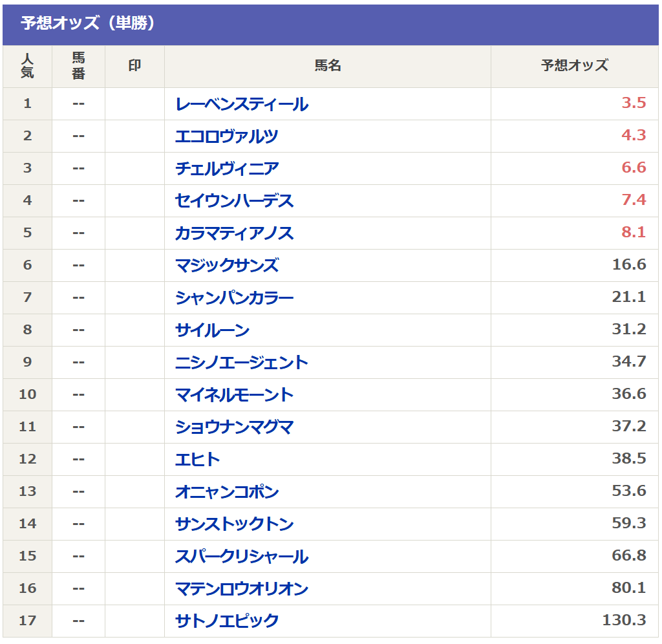The width and height of the screenshot is (662, 644).
Task: Open the エヒト horse link
Action: [x=198, y=460]
